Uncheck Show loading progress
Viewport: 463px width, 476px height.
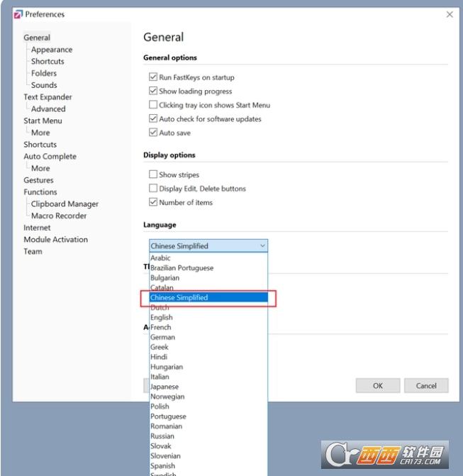pyautogui.click(x=153, y=91)
